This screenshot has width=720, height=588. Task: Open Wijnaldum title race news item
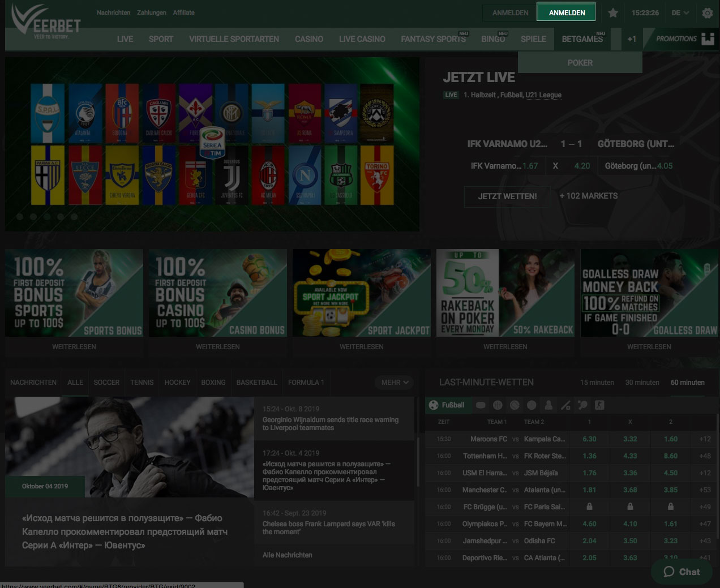[x=335, y=419]
